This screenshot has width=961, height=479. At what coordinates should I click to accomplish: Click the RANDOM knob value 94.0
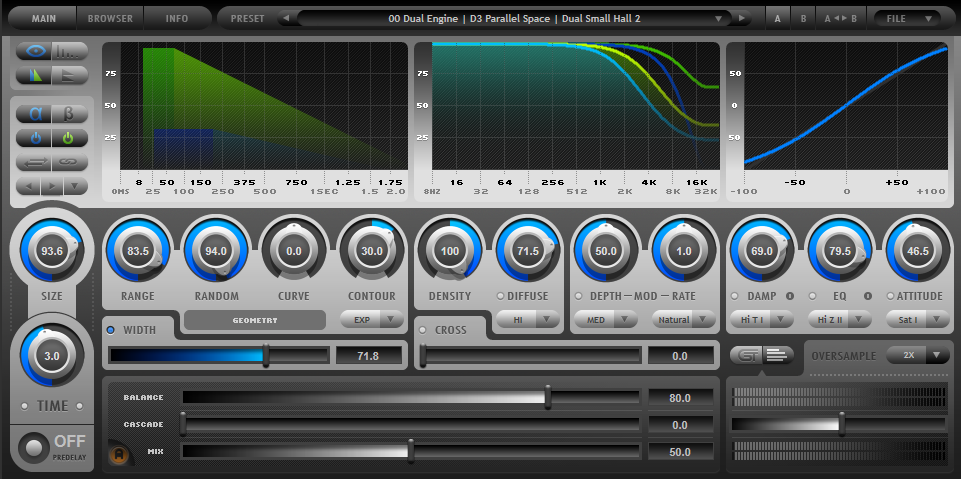216,251
